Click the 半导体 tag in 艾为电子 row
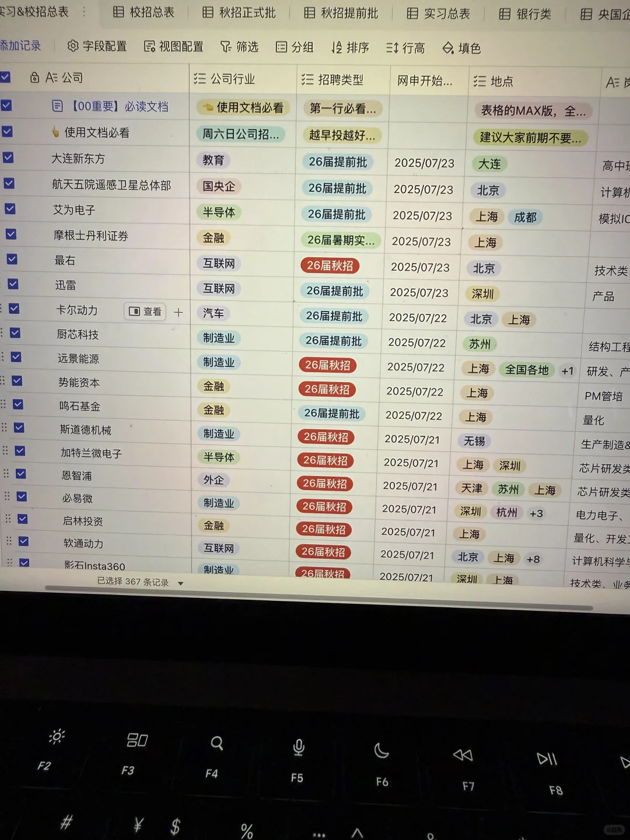Screen dimensions: 630x840 tap(219, 212)
